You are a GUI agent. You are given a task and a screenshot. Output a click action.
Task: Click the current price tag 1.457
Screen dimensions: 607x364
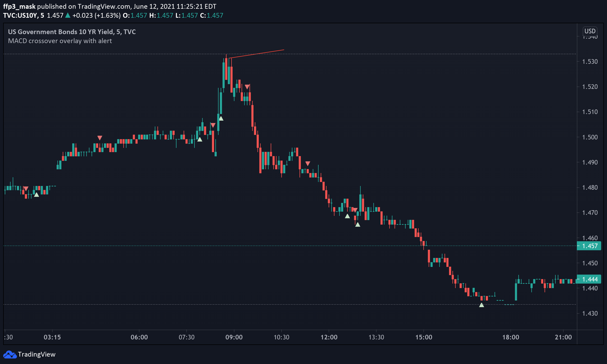589,246
